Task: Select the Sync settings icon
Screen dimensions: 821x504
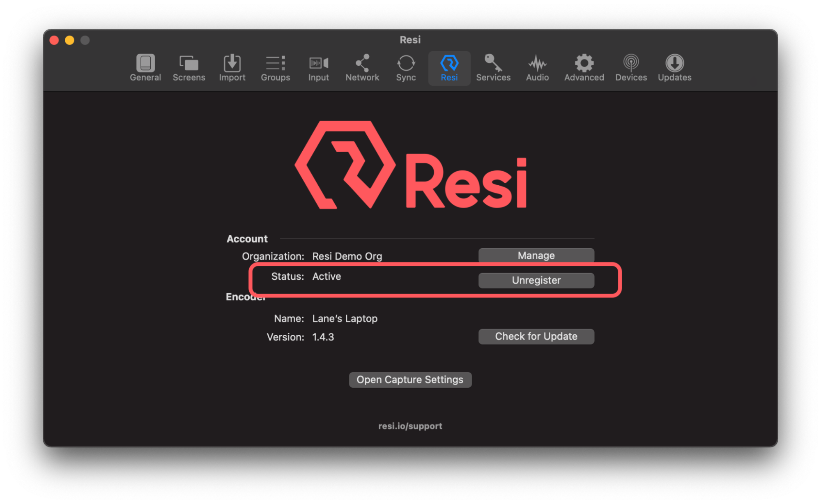Action: click(405, 68)
